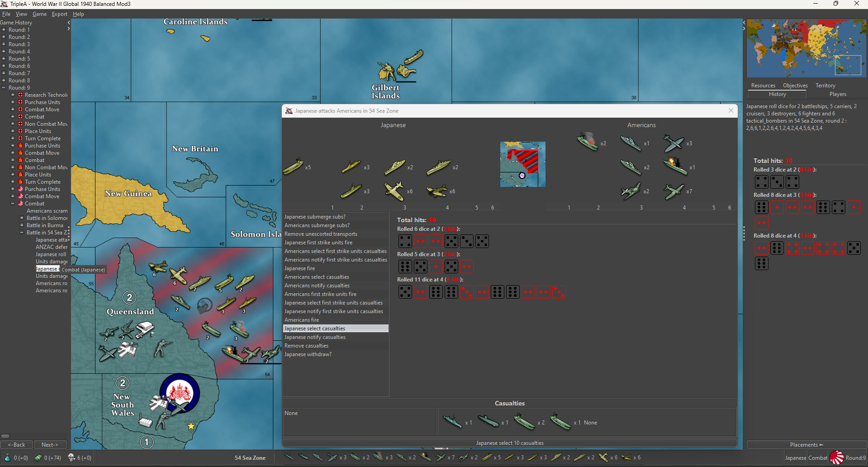The width and height of the screenshot is (868, 467).
Task: Click the casualty ship icon marked x2
Action: [525, 422]
